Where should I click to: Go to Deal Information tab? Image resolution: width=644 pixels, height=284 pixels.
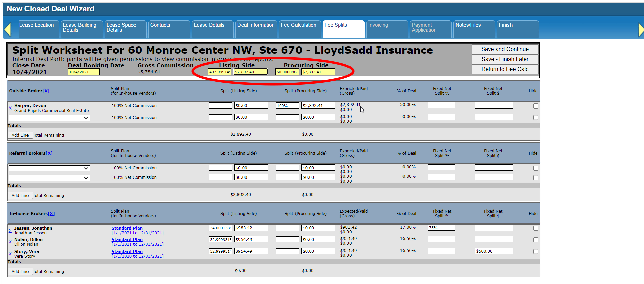click(256, 25)
